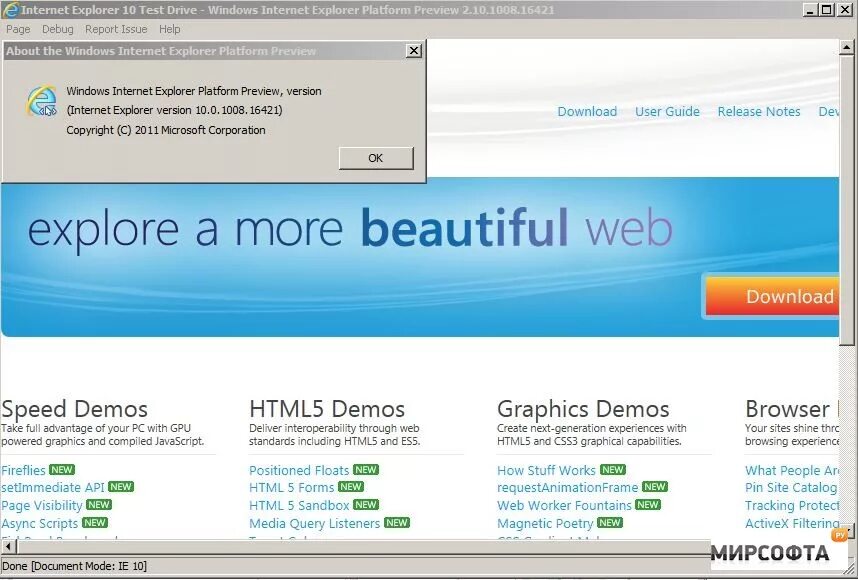858x580 pixels.
Task: Open the How Stuff Works demo
Action: pyautogui.click(x=546, y=471)
